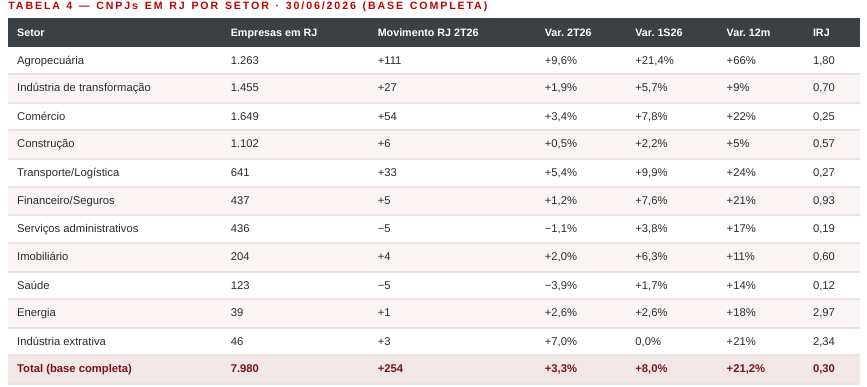
Task: Select the Var. 1S26 column header
Action: coord(659,33)
